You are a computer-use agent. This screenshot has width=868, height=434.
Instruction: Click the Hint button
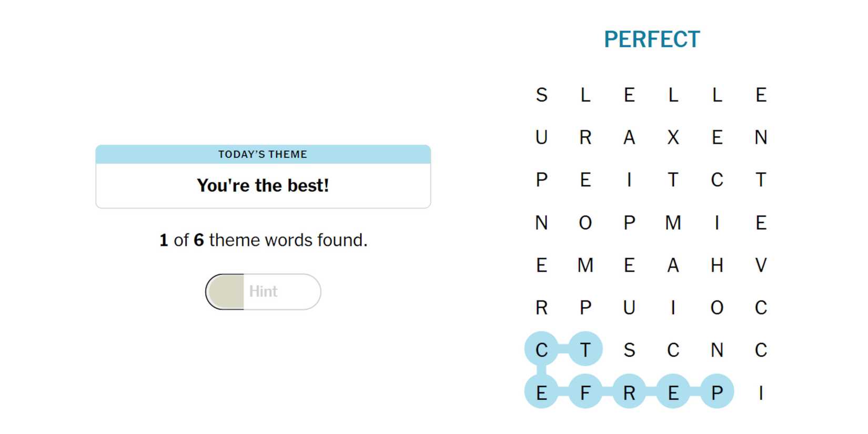(263, 291)
